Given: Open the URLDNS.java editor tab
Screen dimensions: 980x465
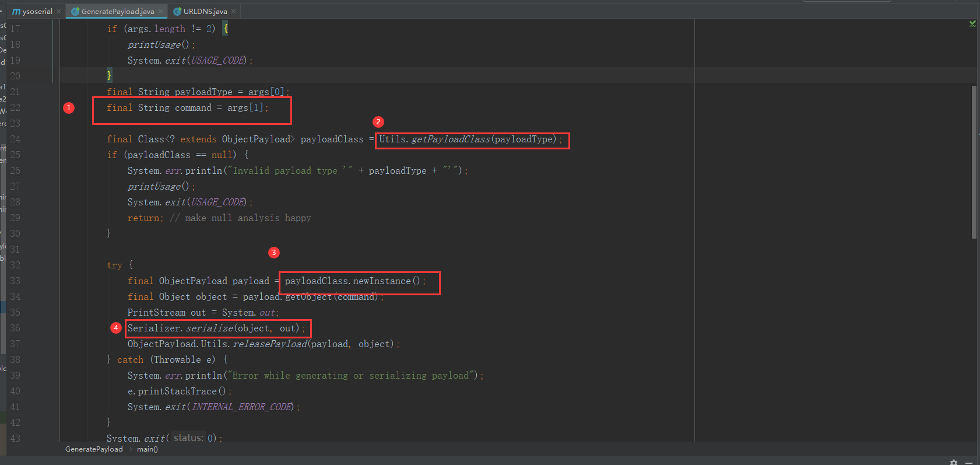Looking at the screenshot, I should 205,11.
